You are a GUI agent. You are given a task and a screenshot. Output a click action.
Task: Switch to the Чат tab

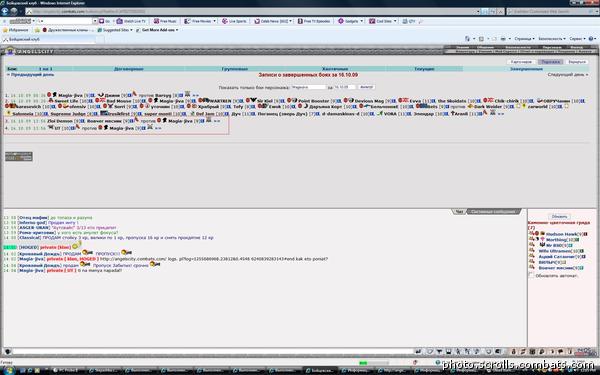click(x=459, y=211)
